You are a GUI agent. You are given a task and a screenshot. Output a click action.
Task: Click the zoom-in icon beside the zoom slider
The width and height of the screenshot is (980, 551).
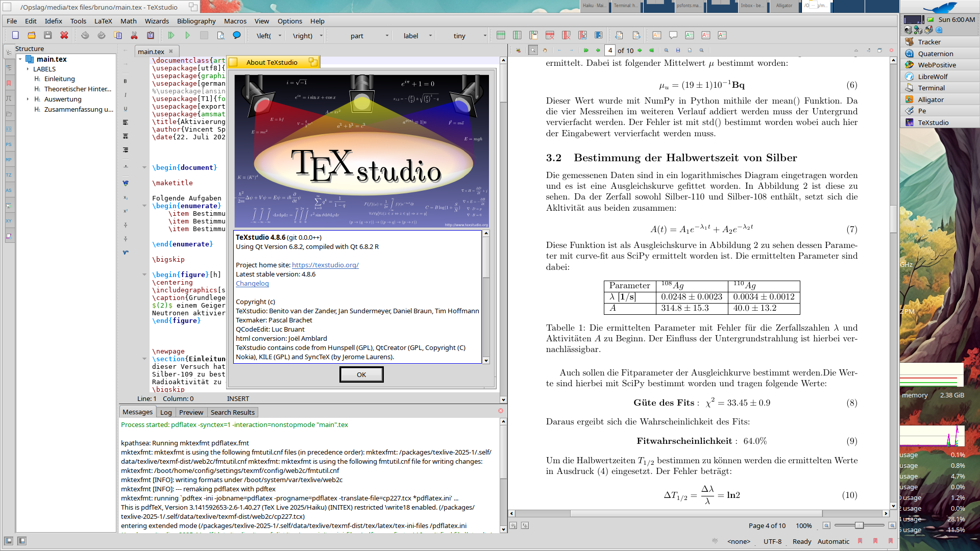point(892,525)
